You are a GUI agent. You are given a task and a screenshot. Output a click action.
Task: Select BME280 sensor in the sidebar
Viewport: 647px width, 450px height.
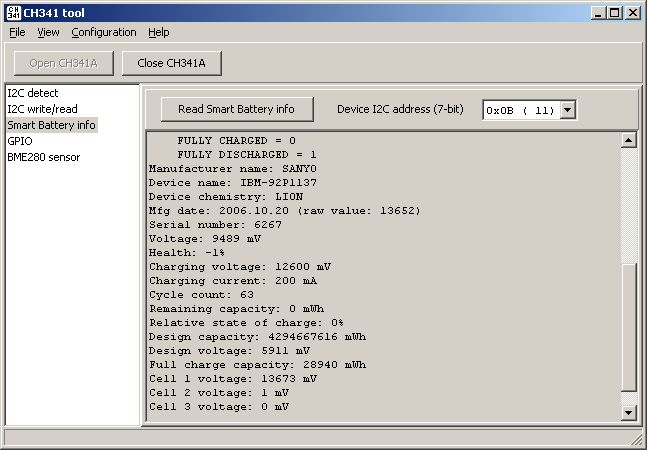click(x=44, y=157)
